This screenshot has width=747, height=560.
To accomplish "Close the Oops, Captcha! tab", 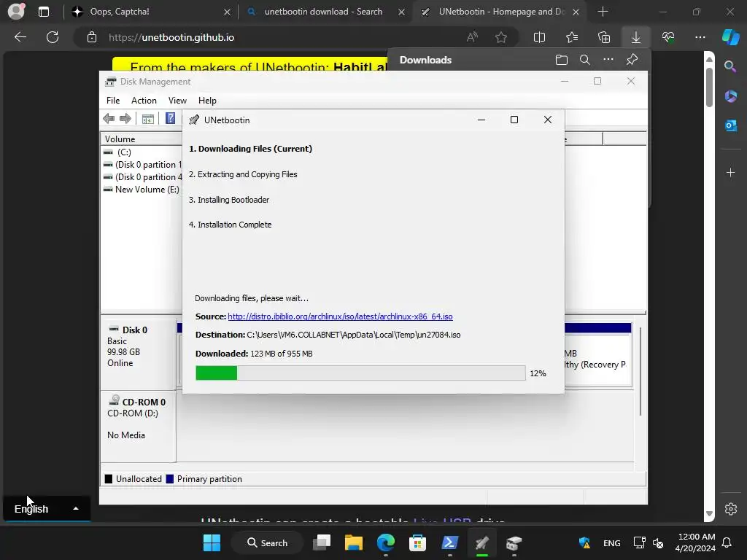I will 228,12.
